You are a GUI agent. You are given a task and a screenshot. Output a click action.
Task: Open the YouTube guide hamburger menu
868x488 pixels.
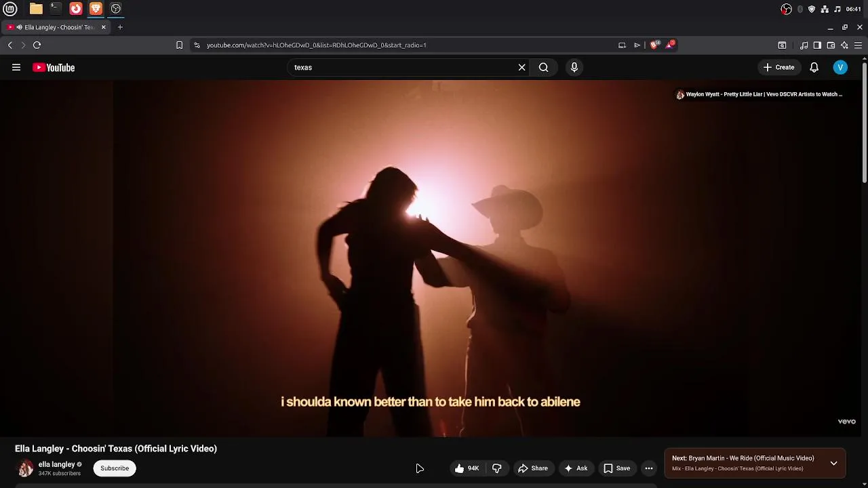click(16, 67)
